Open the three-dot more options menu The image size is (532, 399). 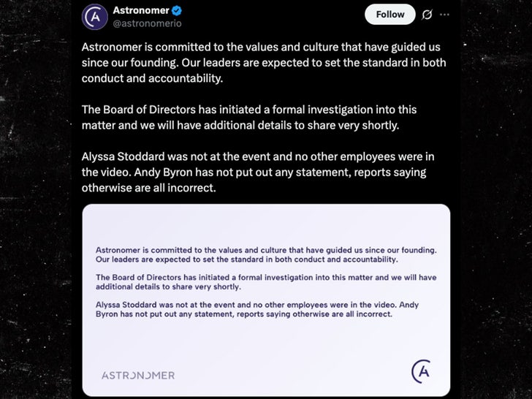[445, 15]
